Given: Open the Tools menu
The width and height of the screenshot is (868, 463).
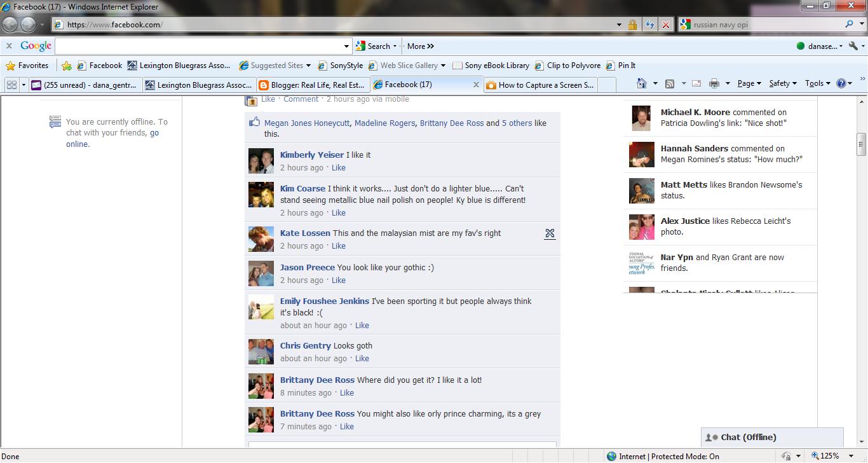Looking at the screenshot, I should pos(818,83).
